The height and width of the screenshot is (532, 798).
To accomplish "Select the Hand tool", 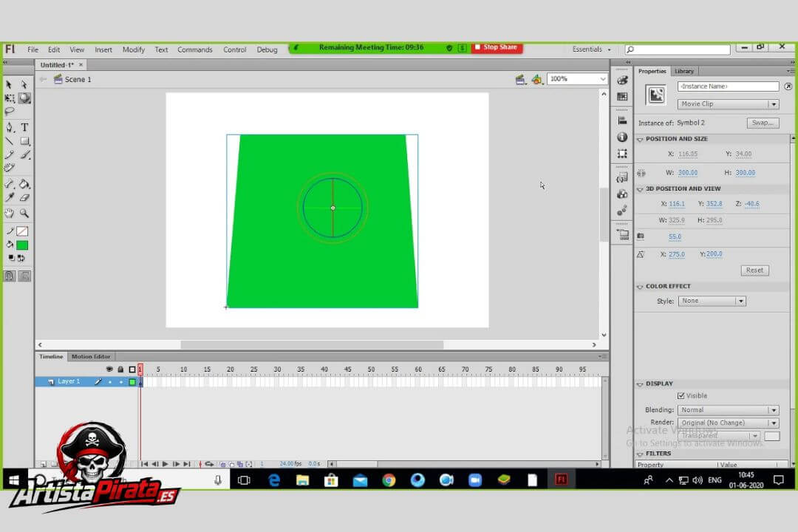I will [x=9, y=214].
